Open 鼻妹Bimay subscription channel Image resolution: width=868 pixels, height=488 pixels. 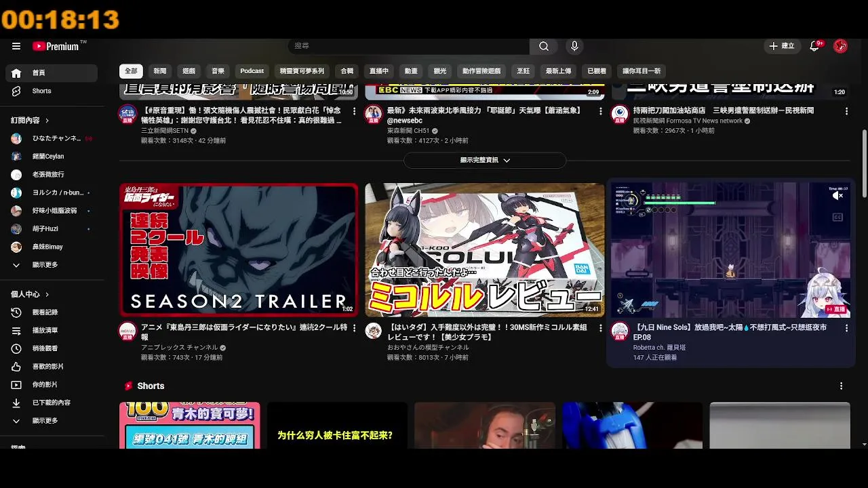(x=52, y=247)
